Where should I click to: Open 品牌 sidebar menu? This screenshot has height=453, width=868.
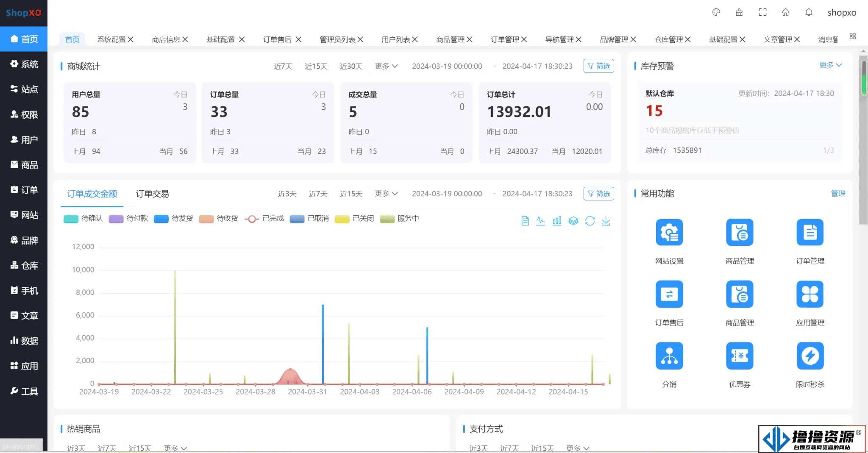click(x=24, y=240)
